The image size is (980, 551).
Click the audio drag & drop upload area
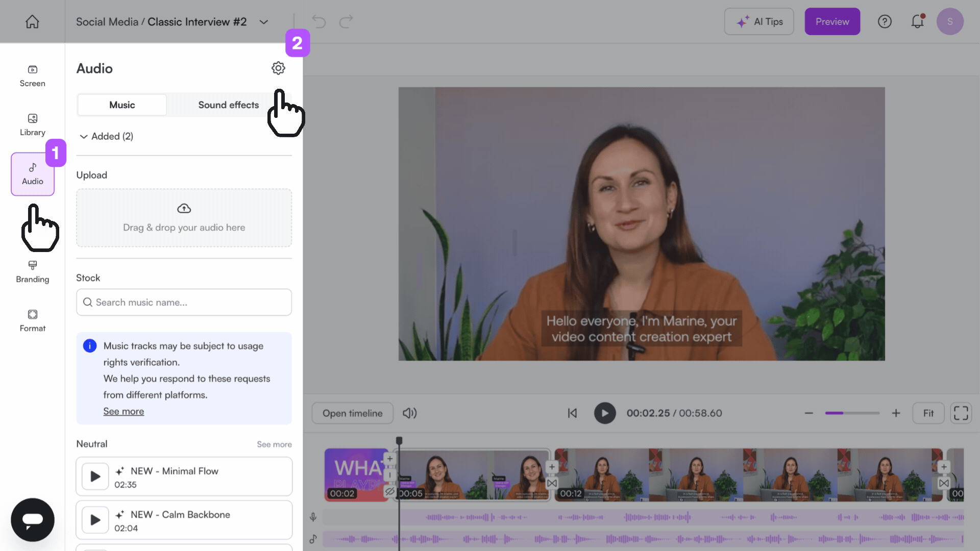point(184,218)
